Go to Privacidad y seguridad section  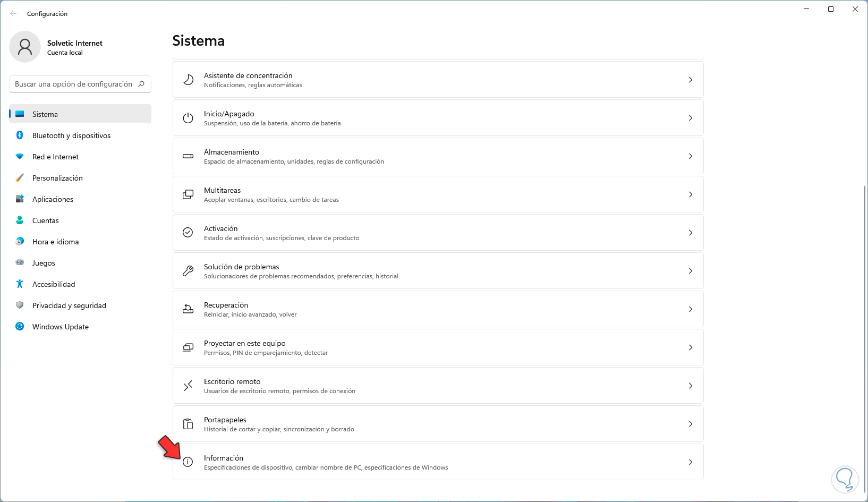pos(69,305)
